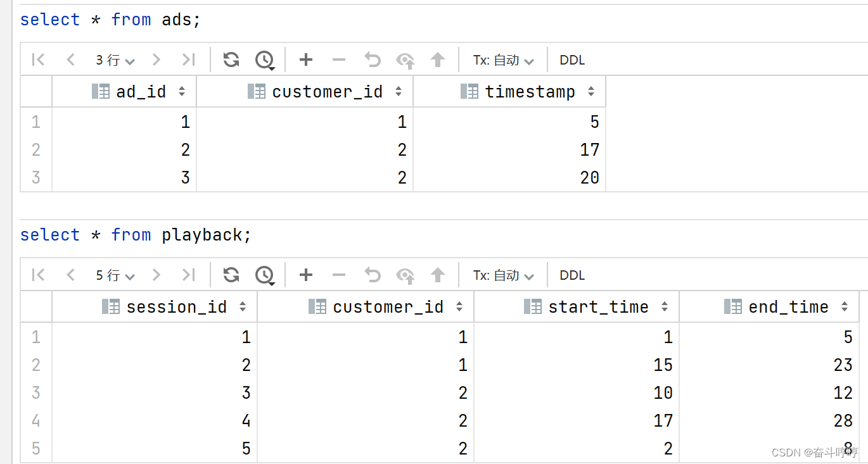Select row number 1 in ads table
Image resolution: width=868 pixels, height=464 pixels.
click(36, 122)
